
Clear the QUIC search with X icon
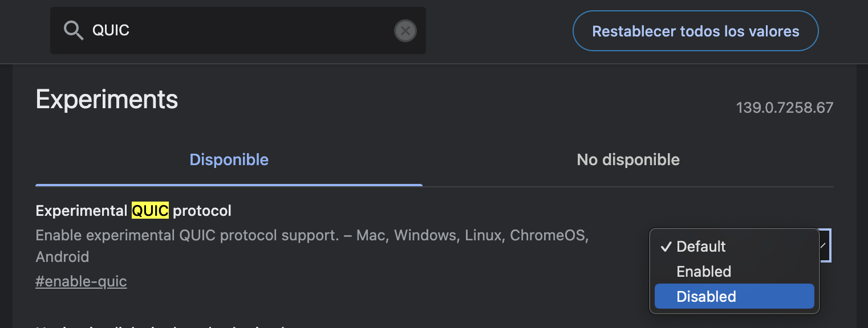point(405,31)
